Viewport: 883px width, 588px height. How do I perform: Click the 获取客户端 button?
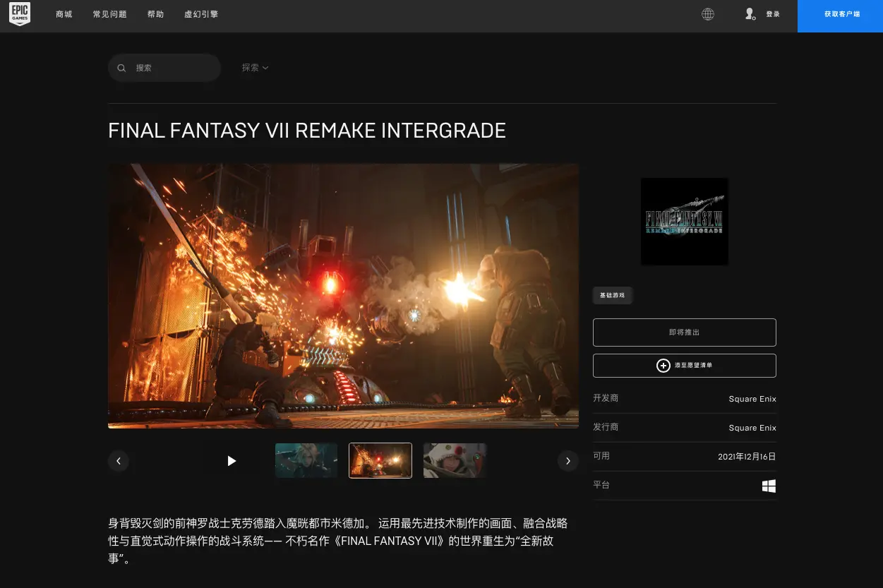[x=841, y=15]
